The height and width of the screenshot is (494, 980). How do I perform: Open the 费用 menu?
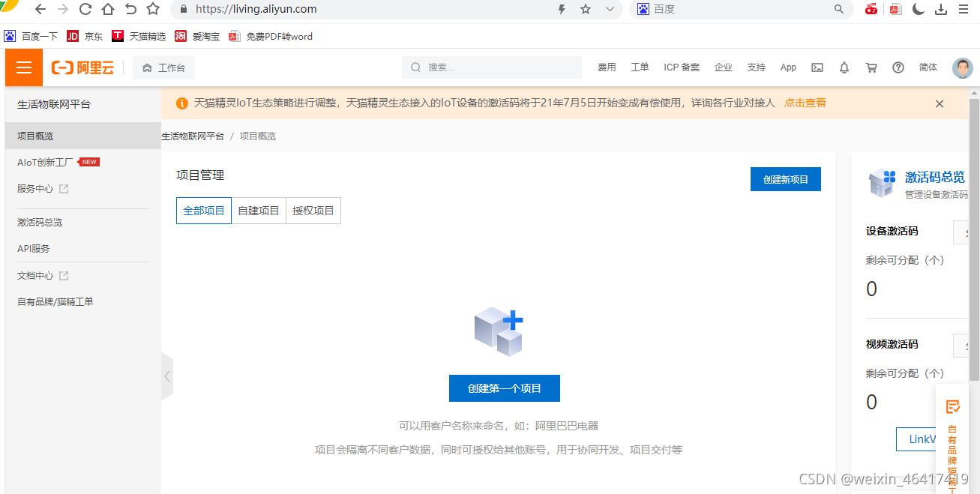coord(607,67)
